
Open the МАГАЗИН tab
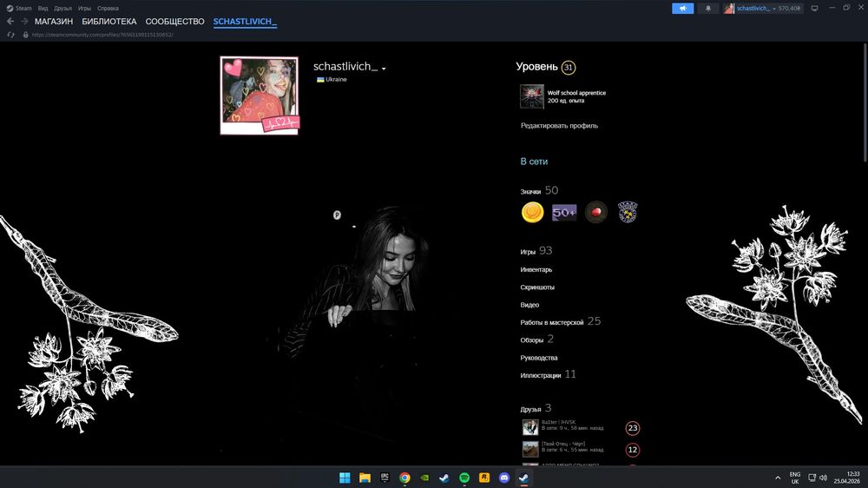tap(54, 21)
